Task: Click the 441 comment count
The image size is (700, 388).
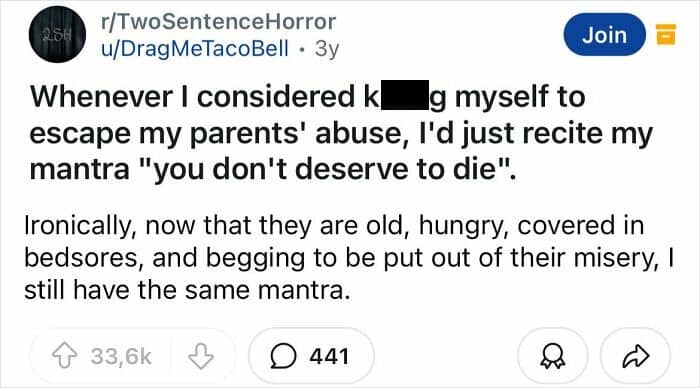Action: pos(329,356)
